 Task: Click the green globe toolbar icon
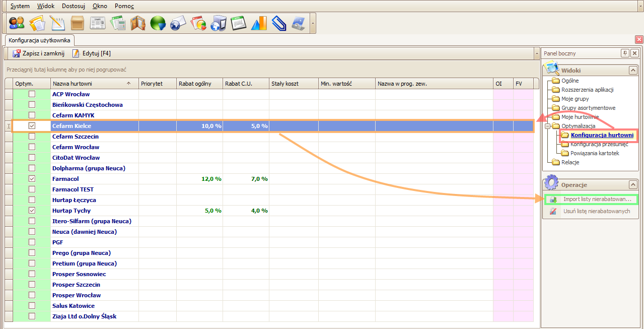158,23
